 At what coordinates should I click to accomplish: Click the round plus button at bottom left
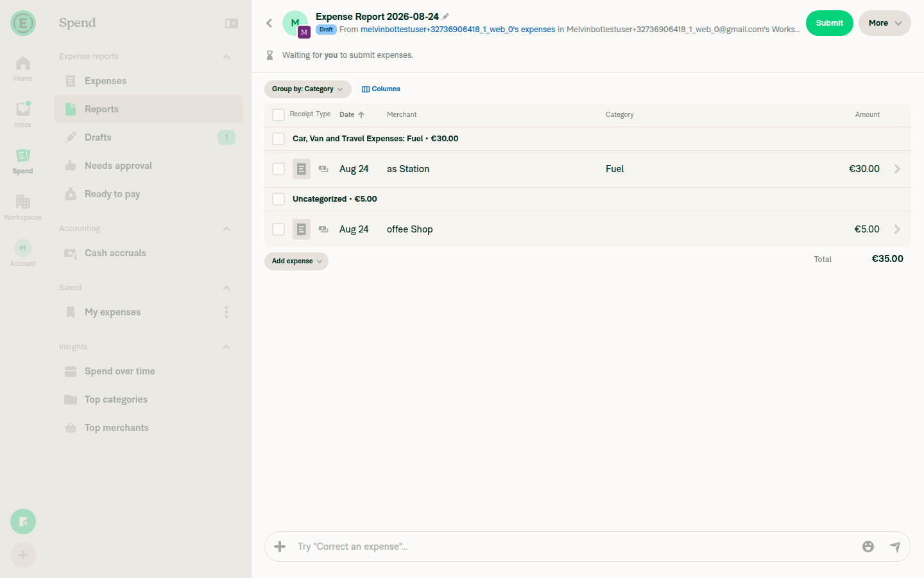(23, 555)
